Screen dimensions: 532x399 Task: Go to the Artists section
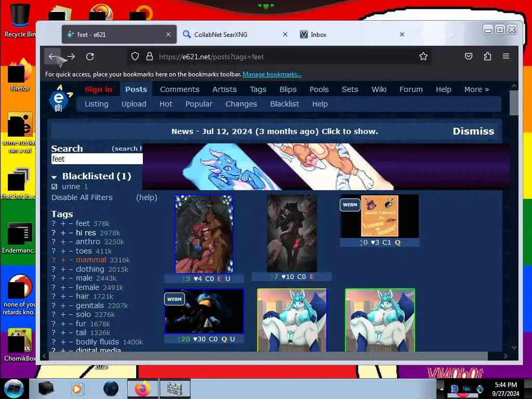224,89
